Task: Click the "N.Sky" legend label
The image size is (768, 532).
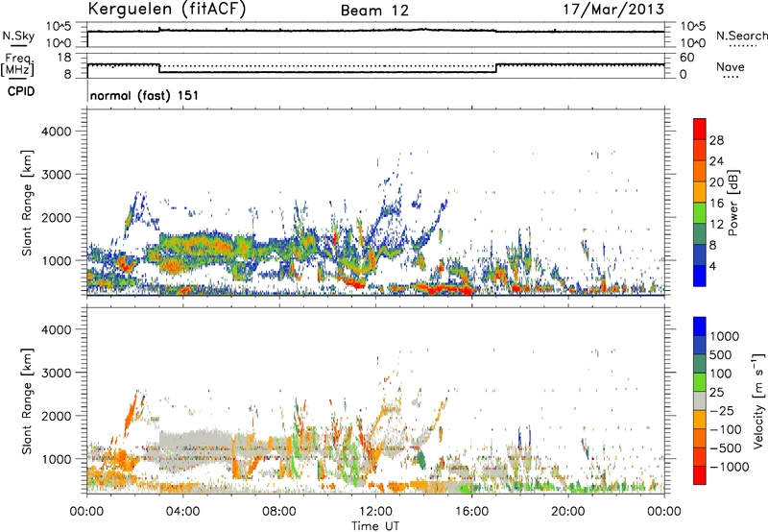Action: pyautogui.click(x=18, y=36)
